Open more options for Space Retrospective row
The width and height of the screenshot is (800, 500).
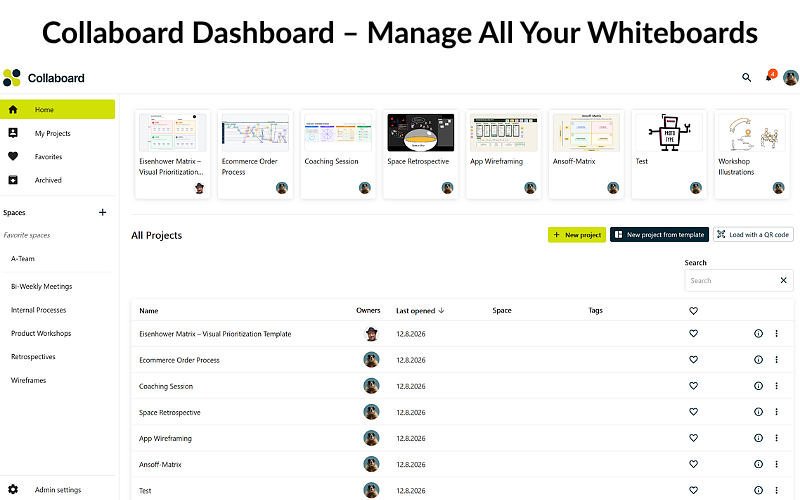pyautogui.click(x=777, y=412)
